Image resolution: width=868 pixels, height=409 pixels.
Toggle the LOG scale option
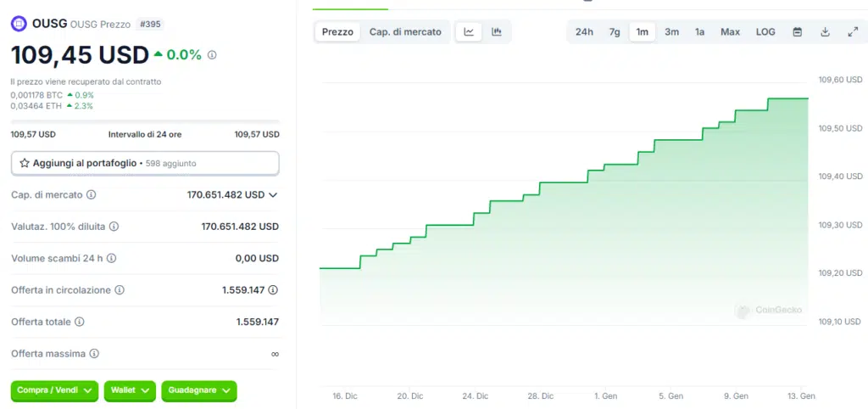click(x=765, y=32)
